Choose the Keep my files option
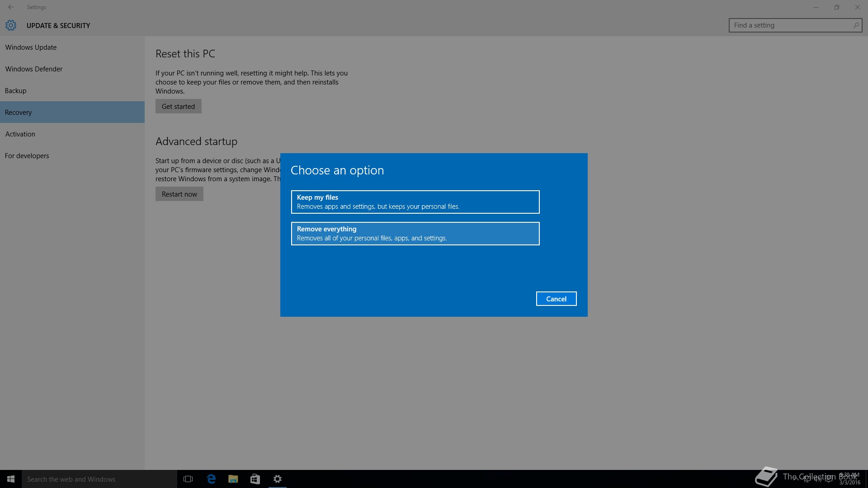868x488 pixels. (x=415, y=202)
